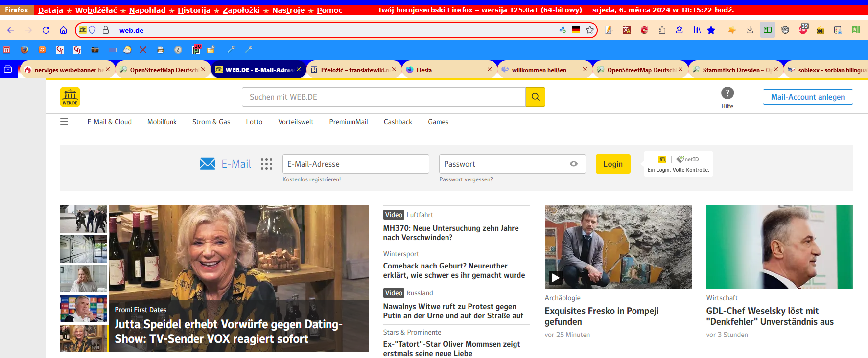Expand the WEB.DE hamburger navigation menu
Screen dimensions: 868x358
(x=64, y=122)
